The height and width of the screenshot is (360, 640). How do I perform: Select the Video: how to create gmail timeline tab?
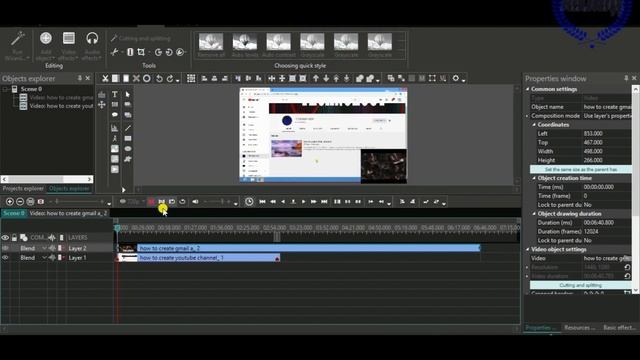click(68, 213)
